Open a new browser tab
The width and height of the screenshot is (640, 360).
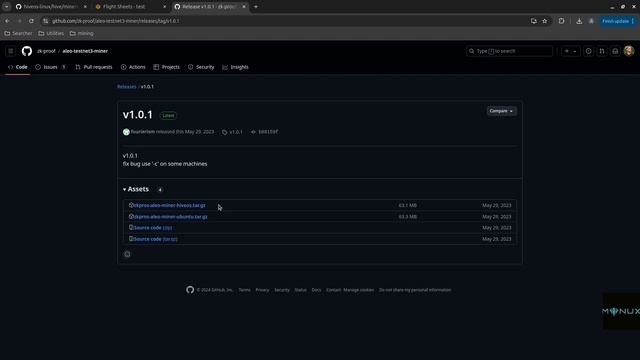coord(256,7)
